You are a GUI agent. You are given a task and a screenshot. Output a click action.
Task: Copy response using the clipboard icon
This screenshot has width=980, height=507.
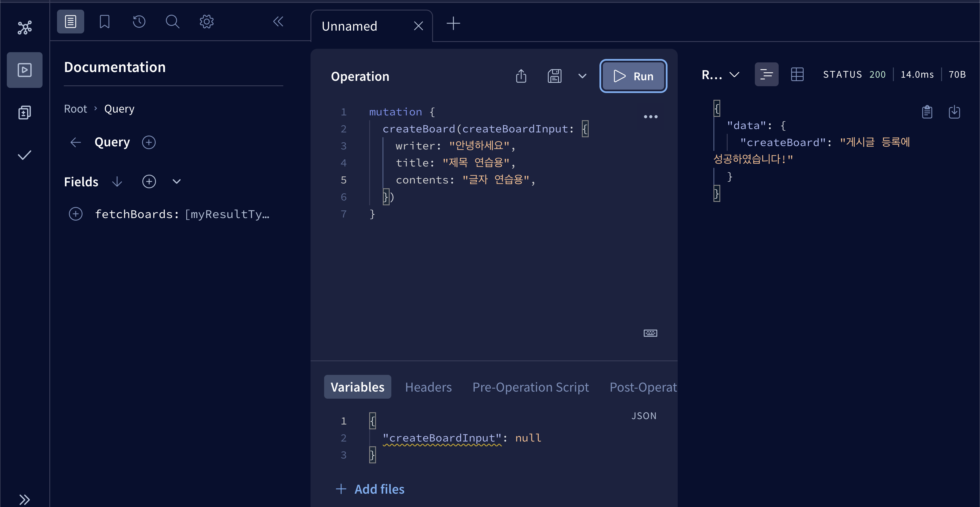click(x=927, y=112)
